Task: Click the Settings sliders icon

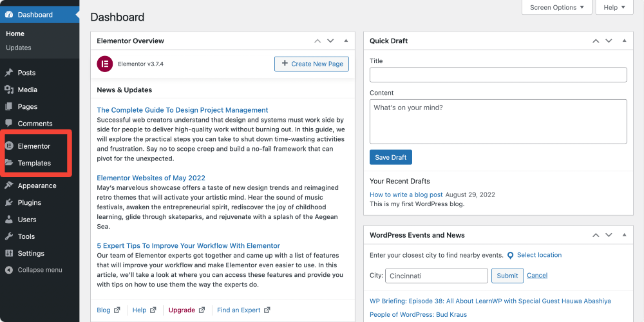Action: pyautogui.click(x=8, y=253)
